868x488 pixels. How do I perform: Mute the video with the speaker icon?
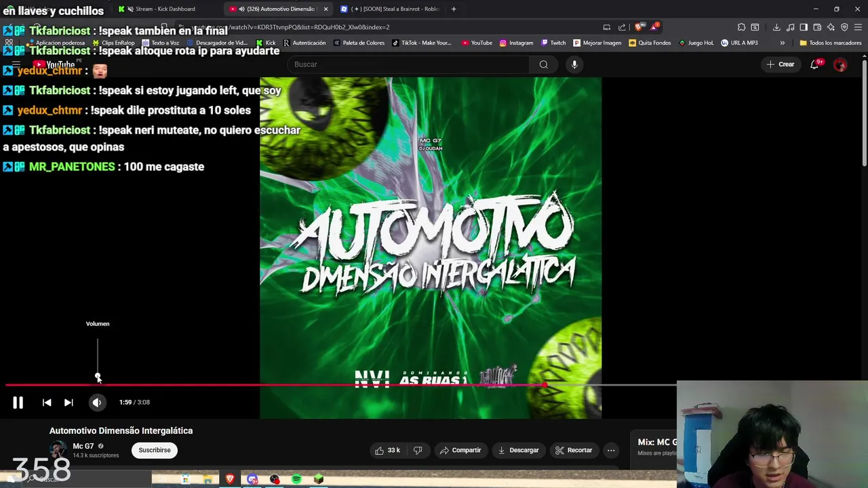97,403
